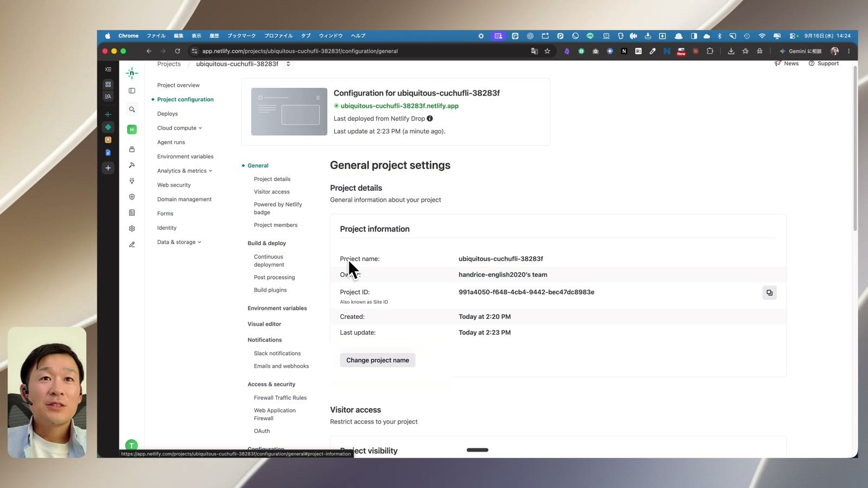Image resolution: width=868 pixels, height=488 pixels.
Task: Copy the Project ID to clipboard
Action: (x=769, y=293)
